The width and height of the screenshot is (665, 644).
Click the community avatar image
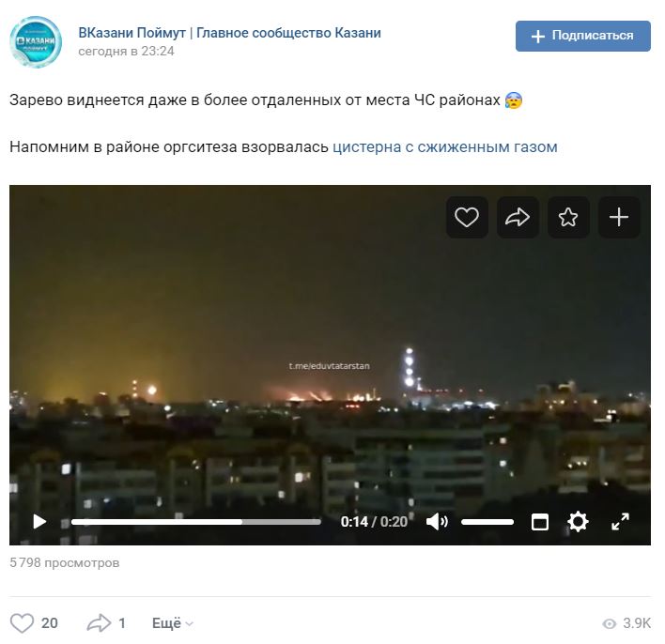[36, 42]
